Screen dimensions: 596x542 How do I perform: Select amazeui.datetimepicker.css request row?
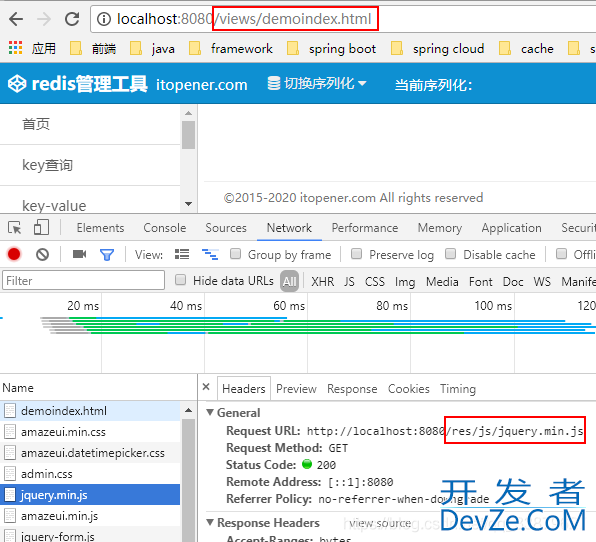tap(90, 453)
